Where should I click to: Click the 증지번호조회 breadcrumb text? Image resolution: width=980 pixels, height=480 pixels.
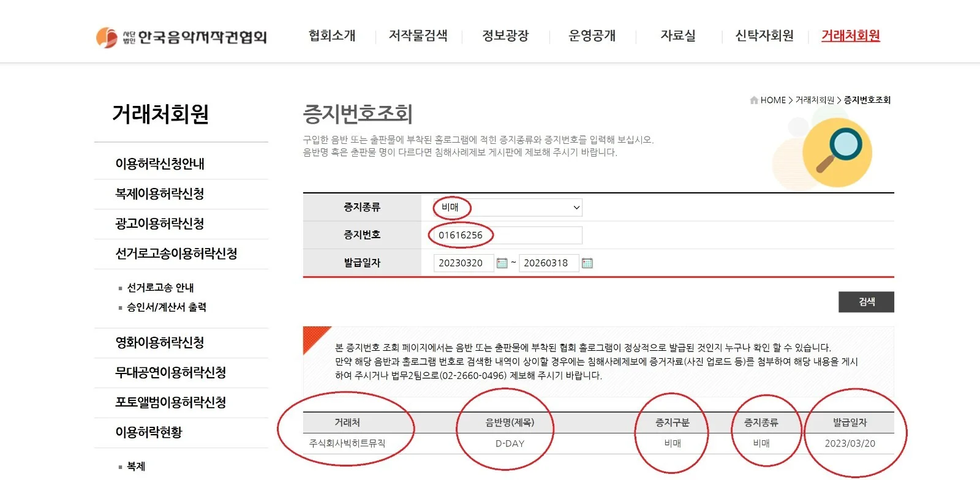(x=867, y=100)
